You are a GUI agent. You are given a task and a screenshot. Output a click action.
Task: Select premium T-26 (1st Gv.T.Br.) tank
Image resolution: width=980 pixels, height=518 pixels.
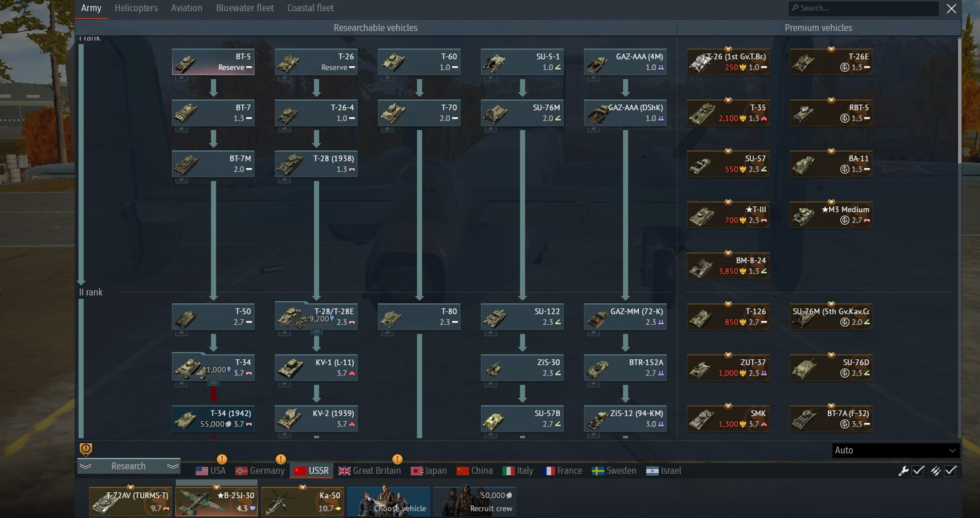pos(728,62)
